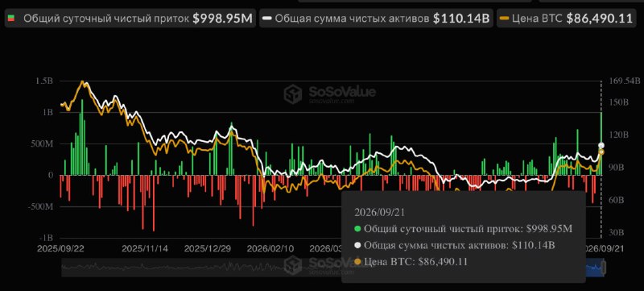The image size is (644, 291).
Task: Click the right handle of the range slider
Action: pyautogui.click(x=604, y=268)
